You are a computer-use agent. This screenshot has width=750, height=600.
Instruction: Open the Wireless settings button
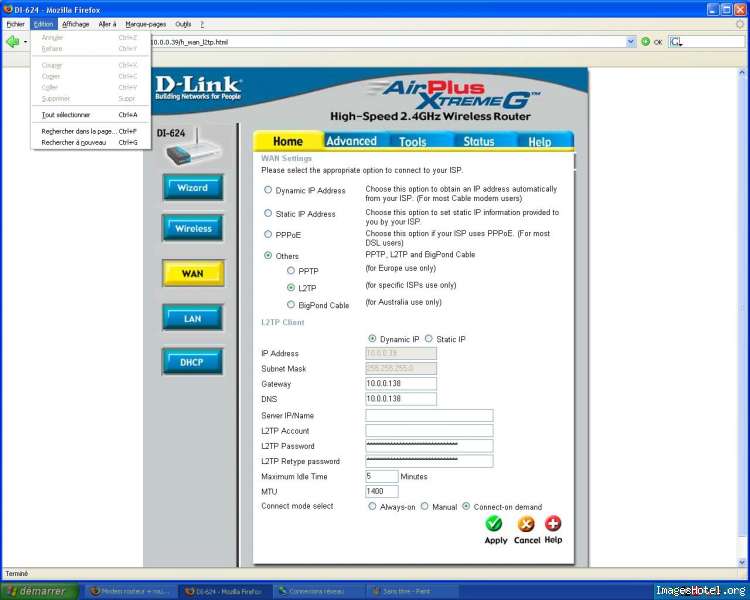[x=193, y=228]
